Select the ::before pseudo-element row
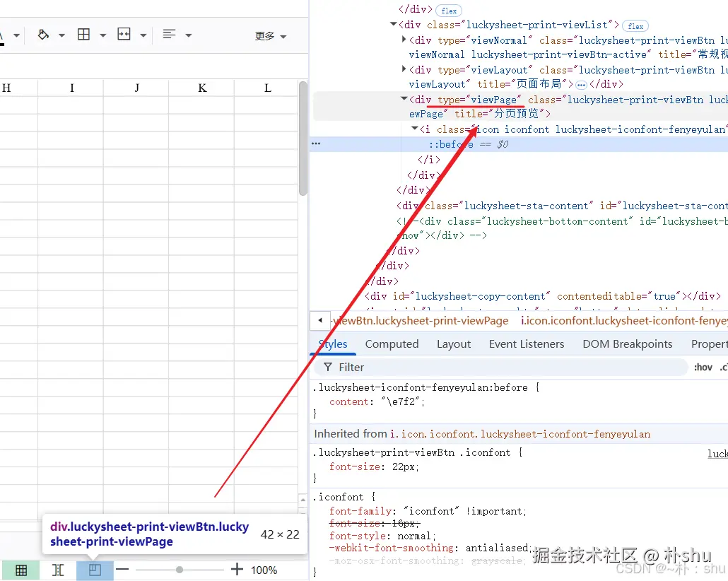 click(519, 144)
